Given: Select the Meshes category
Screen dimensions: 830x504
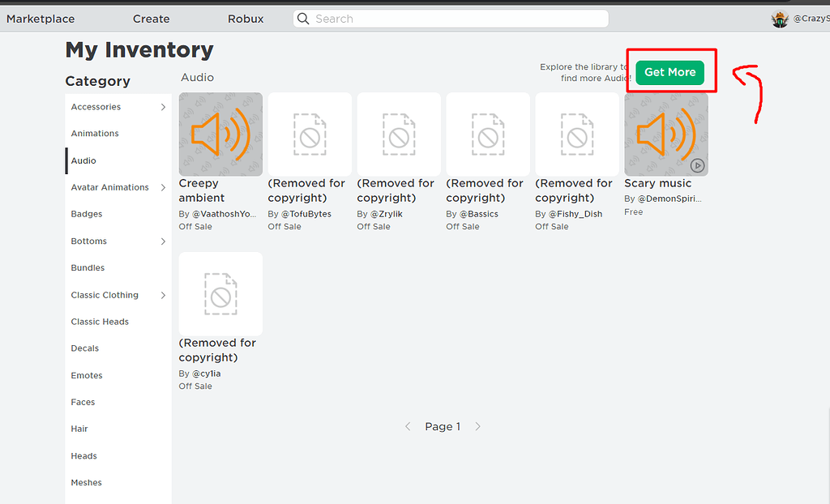Looking at the screenshot, I should pyautogui.click(x=86, y=483).
